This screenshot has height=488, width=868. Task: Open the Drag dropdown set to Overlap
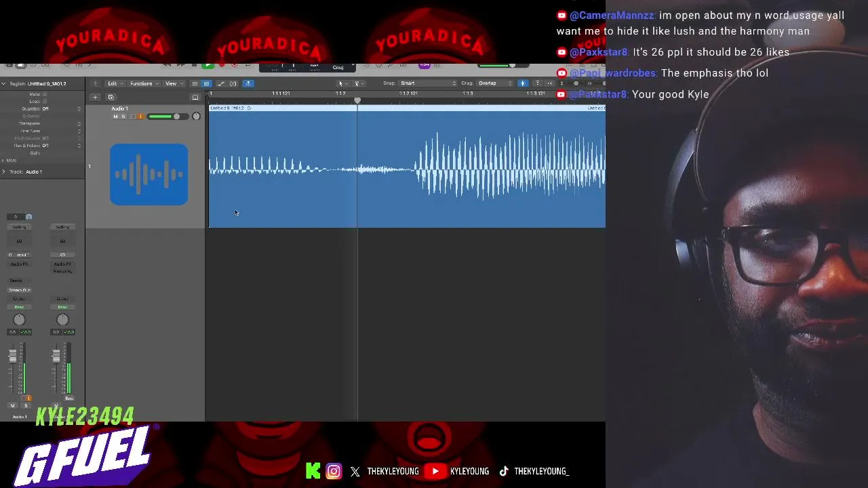tap(495, 83)
